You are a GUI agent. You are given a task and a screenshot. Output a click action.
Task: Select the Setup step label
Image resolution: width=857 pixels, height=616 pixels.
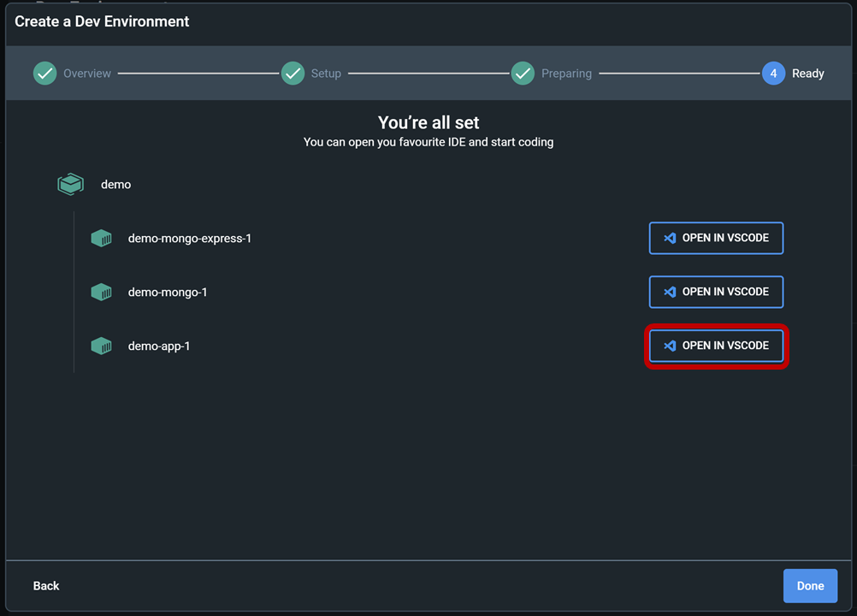[x=327, y=74]
